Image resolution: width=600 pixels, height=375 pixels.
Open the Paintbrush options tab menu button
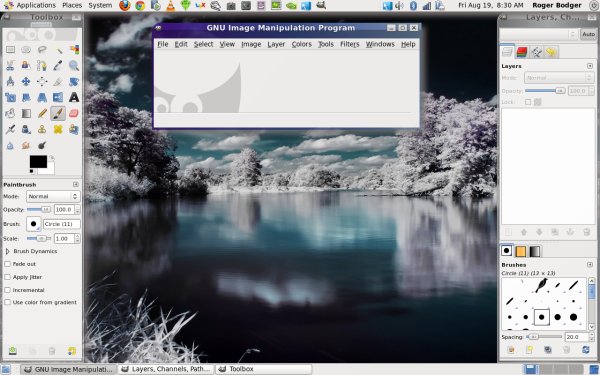76,184
